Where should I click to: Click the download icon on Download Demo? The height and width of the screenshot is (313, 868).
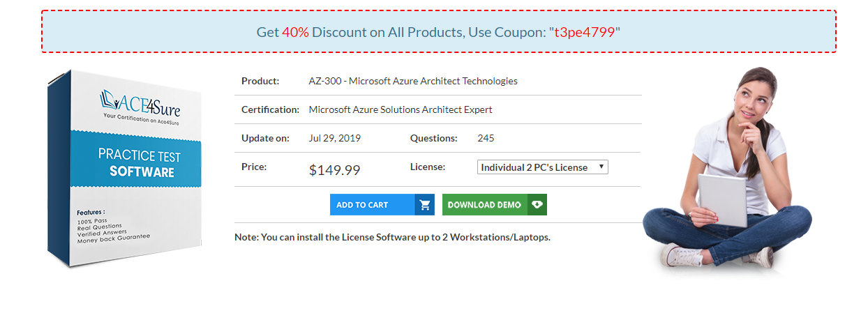coord(537,205)
